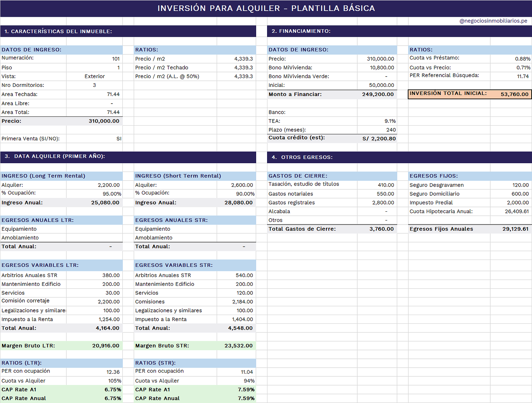This screenshot has height=403, width=532.
Task: Select the inmueble Precio total 310,000.00 cell
Action: 94,121
